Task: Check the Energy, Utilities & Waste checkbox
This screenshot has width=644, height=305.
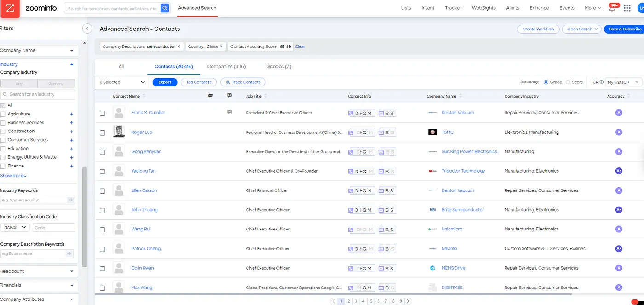Action: point(3,157)
